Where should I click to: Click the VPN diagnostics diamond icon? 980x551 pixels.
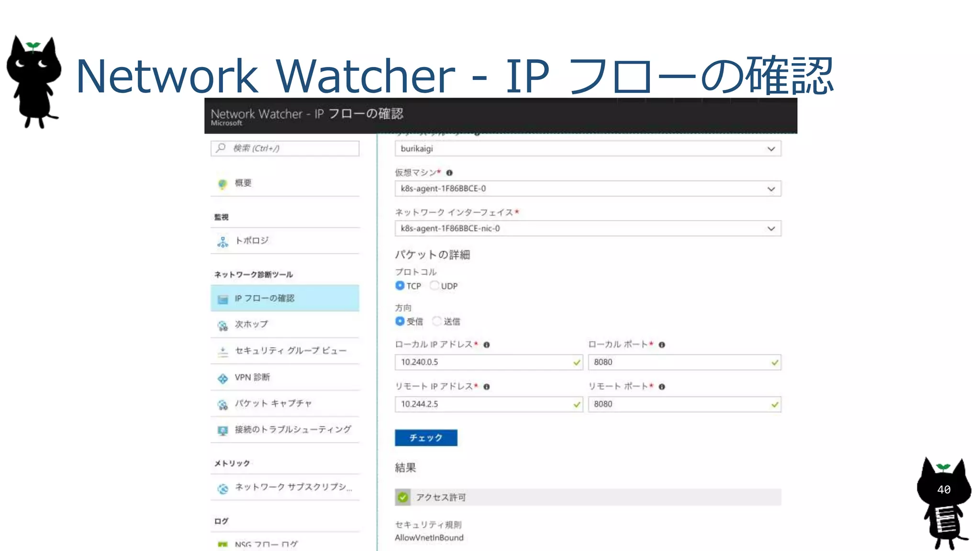pos(223,379)
